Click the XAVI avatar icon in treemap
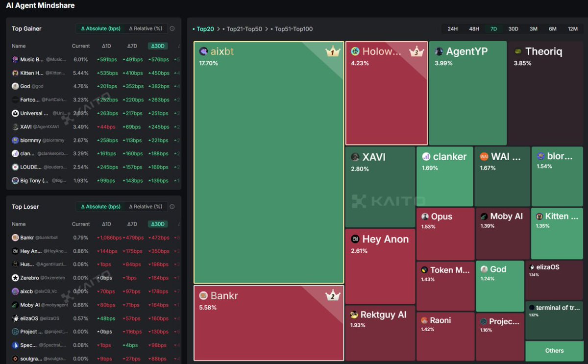 355,157
